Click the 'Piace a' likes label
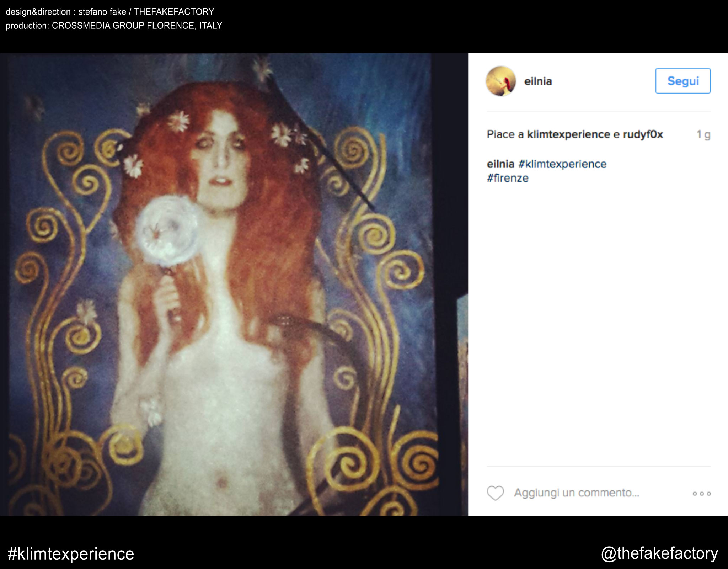The image size is (728, 569). point(505,134)
